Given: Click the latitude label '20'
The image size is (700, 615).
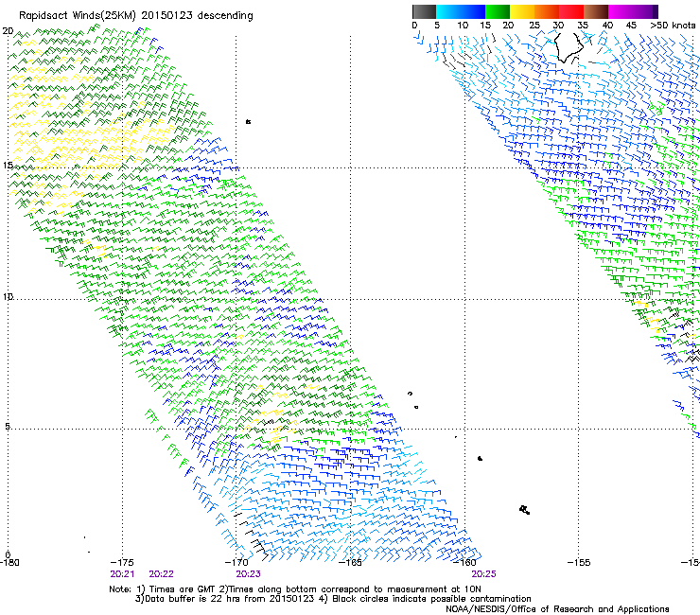Looking at the screenshot, I should pos(8,31).
